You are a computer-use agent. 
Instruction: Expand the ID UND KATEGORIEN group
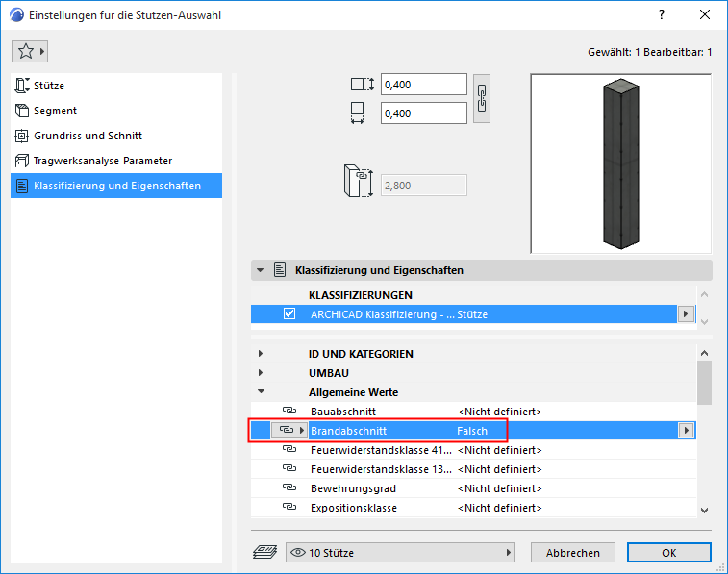click(x=261, y=354)
